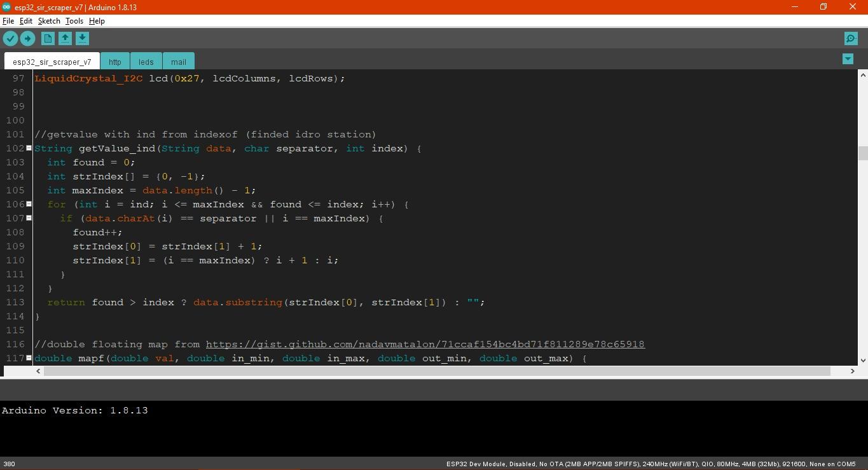Click 'LiquidCrystal_I2C' on line 97
The height and width of the screenshot is (470, 868).
tap(88, 78)
